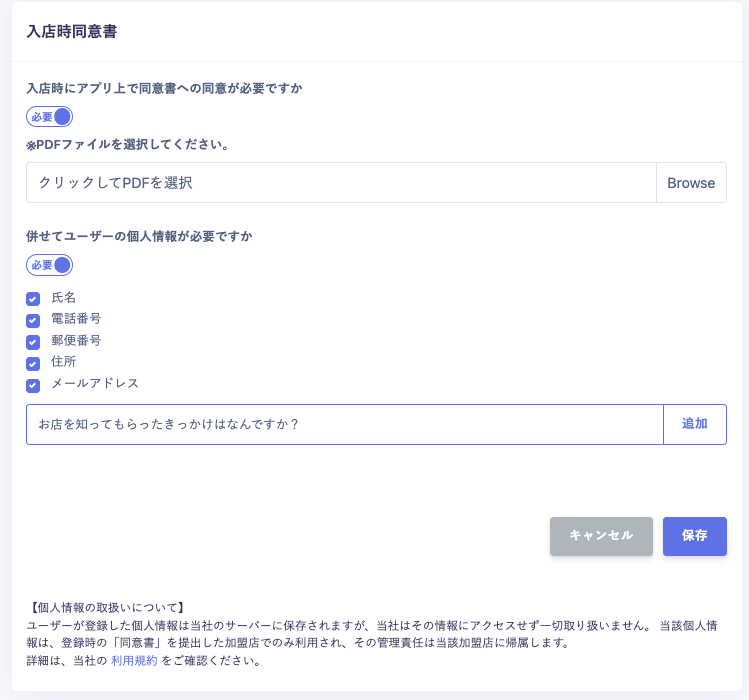Save the settings with 保存 button
Image resolution: width=749 pixels, height=700 pixels.
[694, 536]
